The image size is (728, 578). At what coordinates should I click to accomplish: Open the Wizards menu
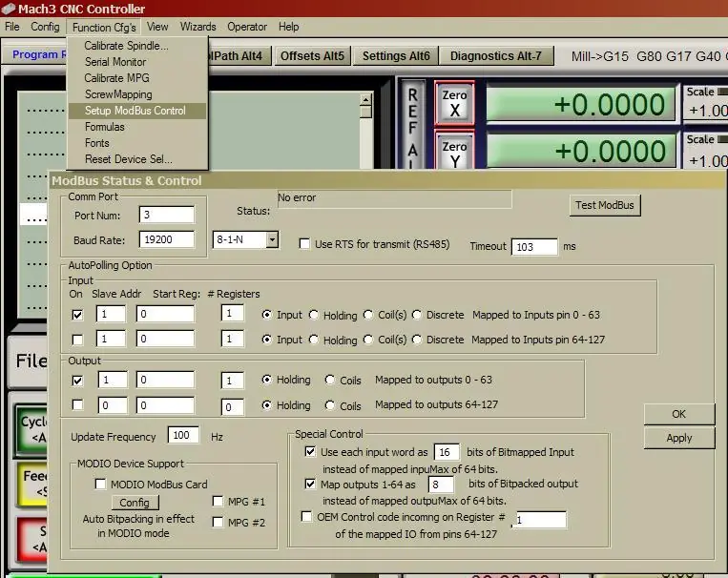[x=198, y=27]
